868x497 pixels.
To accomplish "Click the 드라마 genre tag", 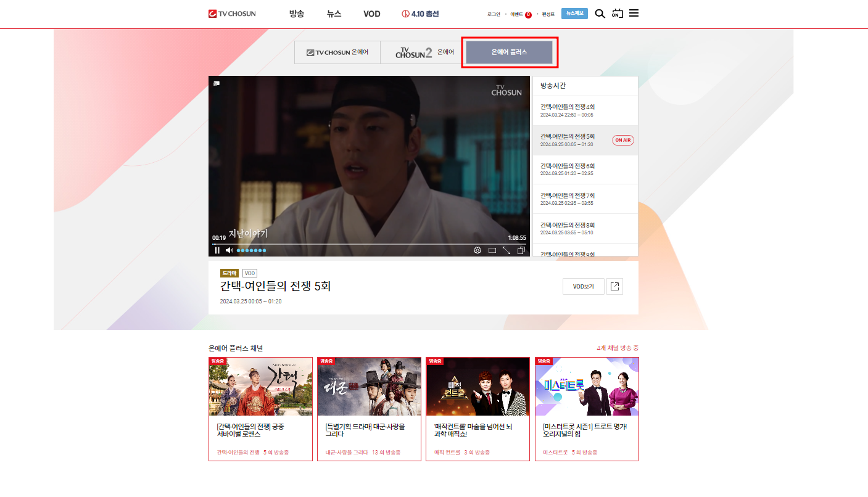I will click(x=229, y=273).
